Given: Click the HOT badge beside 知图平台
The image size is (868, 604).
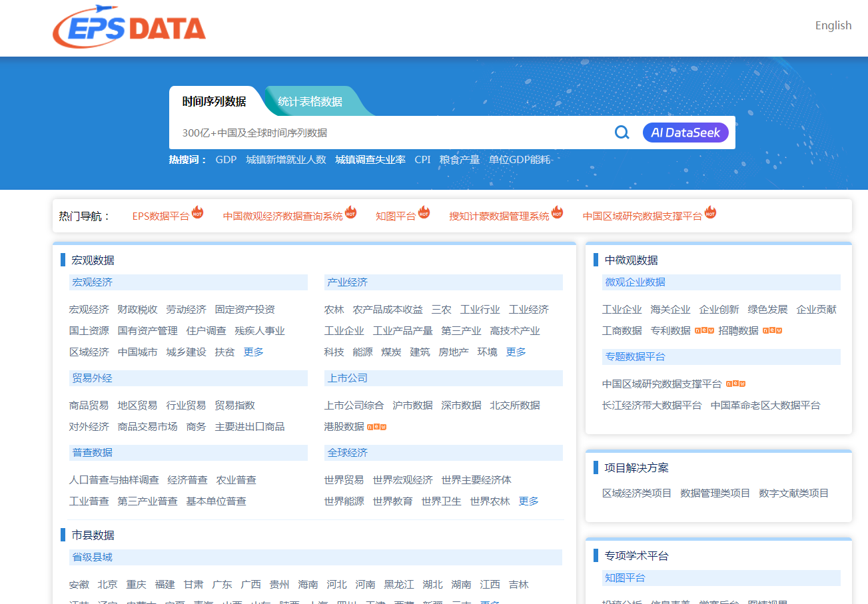Looking at the screenshot, I should 424,212.
